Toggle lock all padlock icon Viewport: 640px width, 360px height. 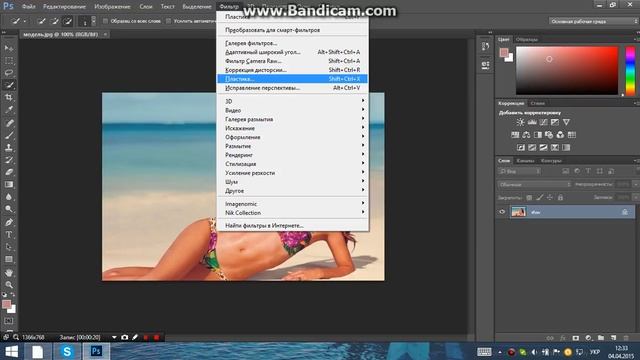click(560, 198)
